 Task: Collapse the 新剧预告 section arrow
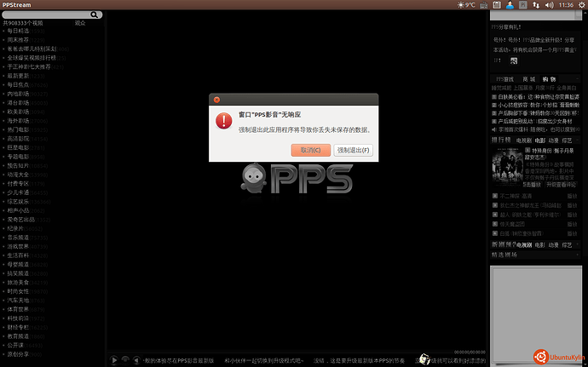tap(578, 244)
